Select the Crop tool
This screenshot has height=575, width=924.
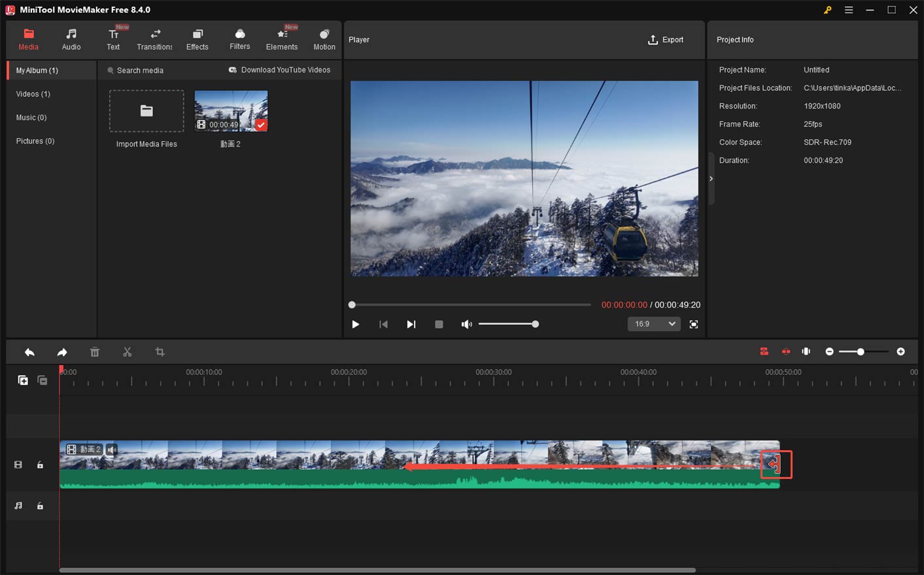pyautogui.click(x=160, y=352)
